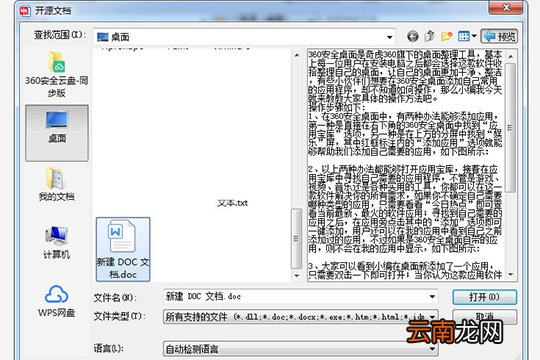Click file list scrollbar down arrow
The height and width of the screenshot is (360, 540).
coord(297,276)
